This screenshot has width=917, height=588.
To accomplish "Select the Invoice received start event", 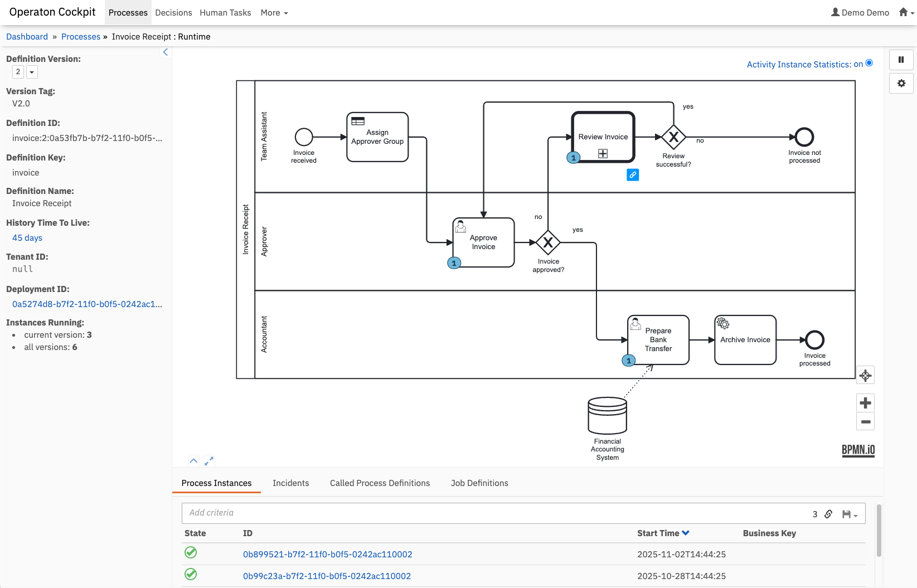I will [304, 137].
